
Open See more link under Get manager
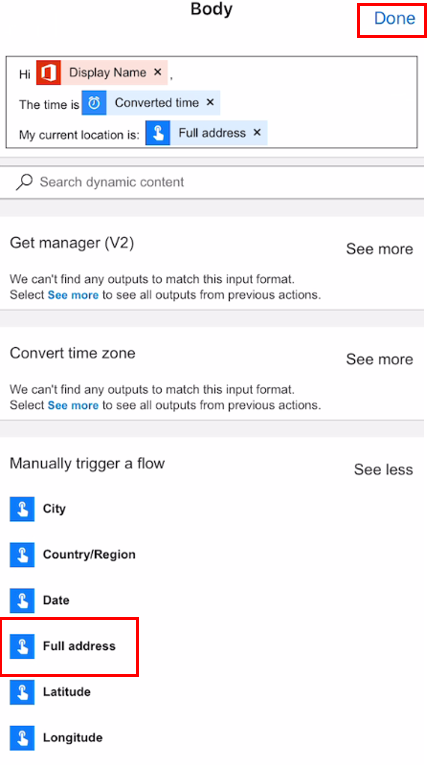[73, 295]
